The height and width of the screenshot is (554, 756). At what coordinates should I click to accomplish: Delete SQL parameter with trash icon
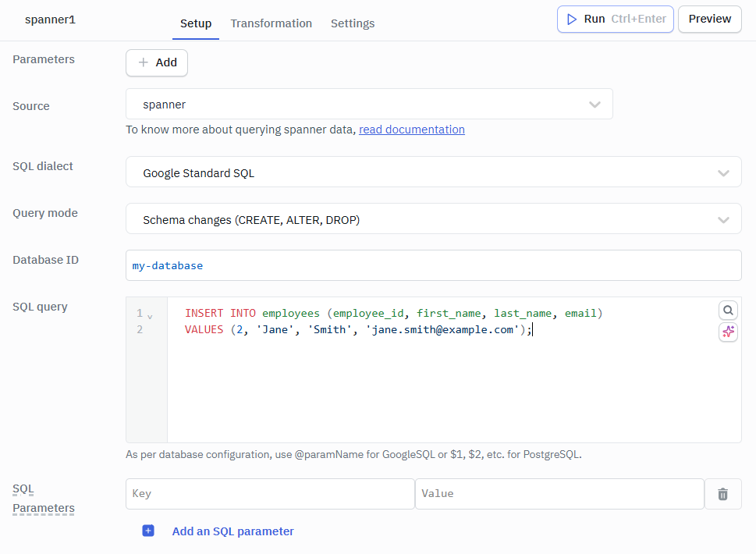pos(722,494)
